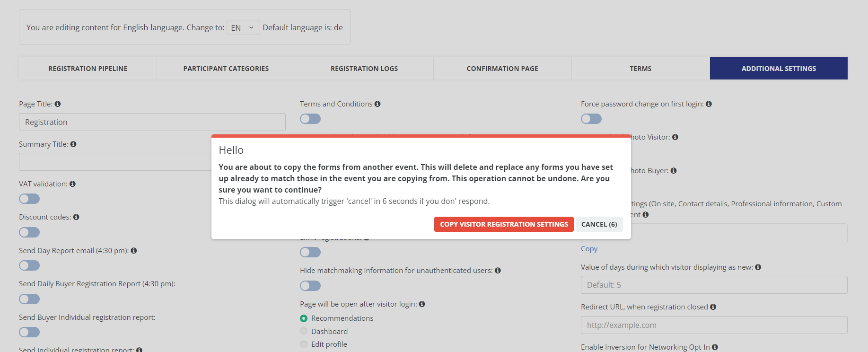Select the Dashboard radio option
Screen dimensions: 868x352
[304, 332]
